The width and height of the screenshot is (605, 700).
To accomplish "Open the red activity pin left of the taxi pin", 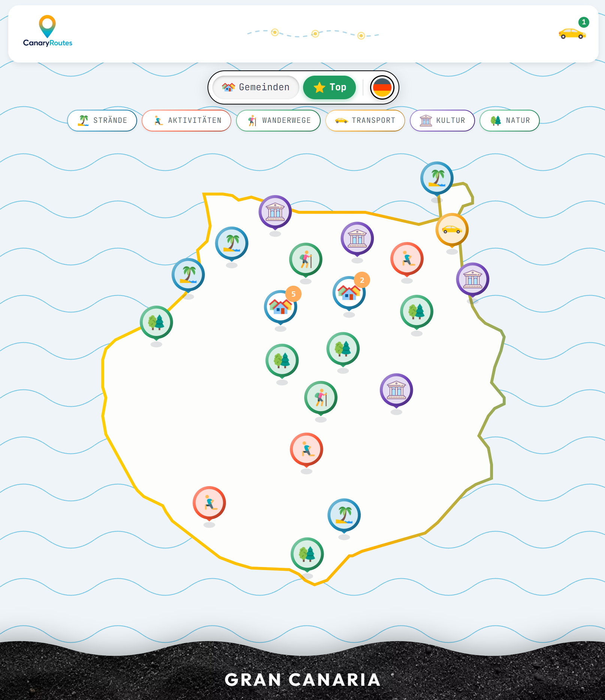I will 407,259.
